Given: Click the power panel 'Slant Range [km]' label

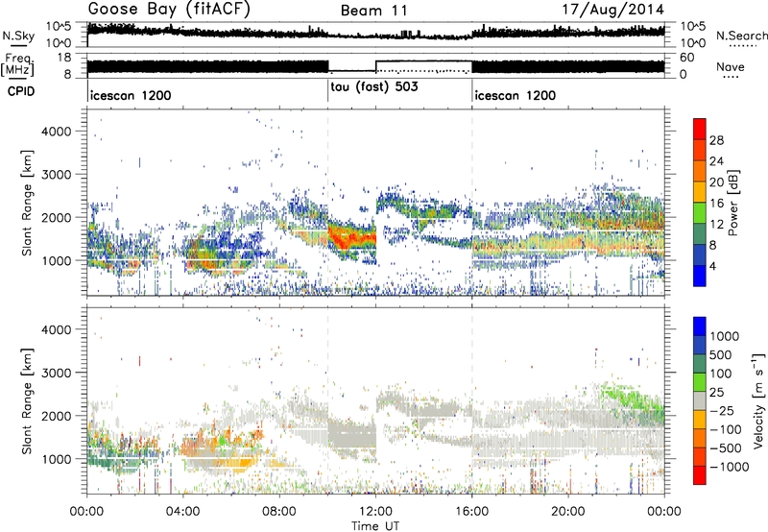Looking at the screenshot, I should (27, 203).
